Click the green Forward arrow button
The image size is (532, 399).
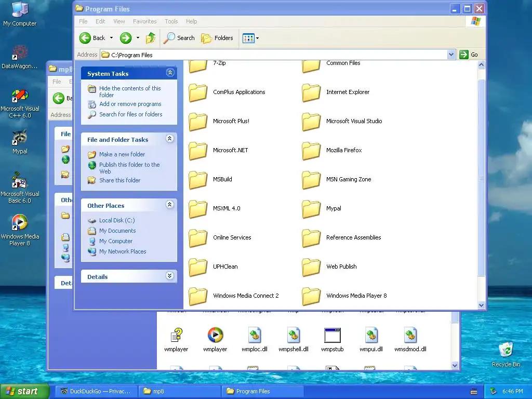(126, 38)
